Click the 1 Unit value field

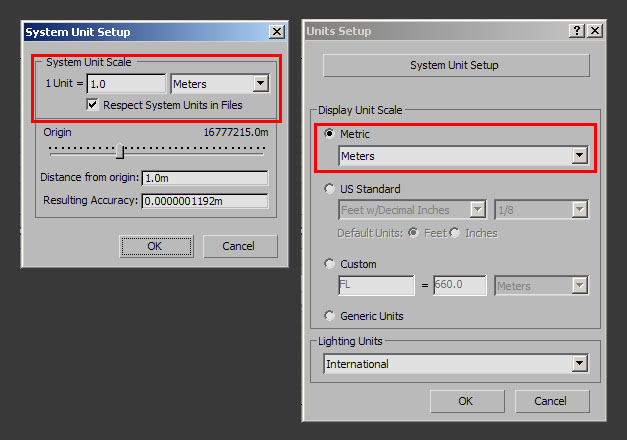[126, 84]
